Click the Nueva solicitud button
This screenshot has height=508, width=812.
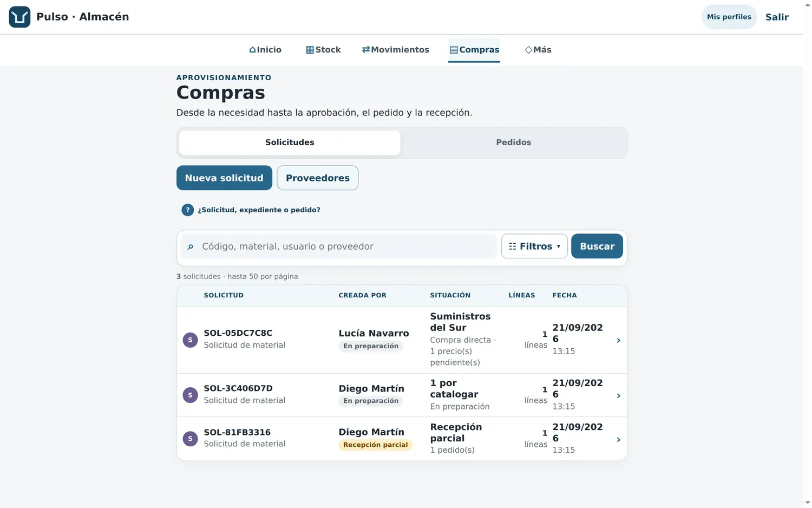pos(224,178)
